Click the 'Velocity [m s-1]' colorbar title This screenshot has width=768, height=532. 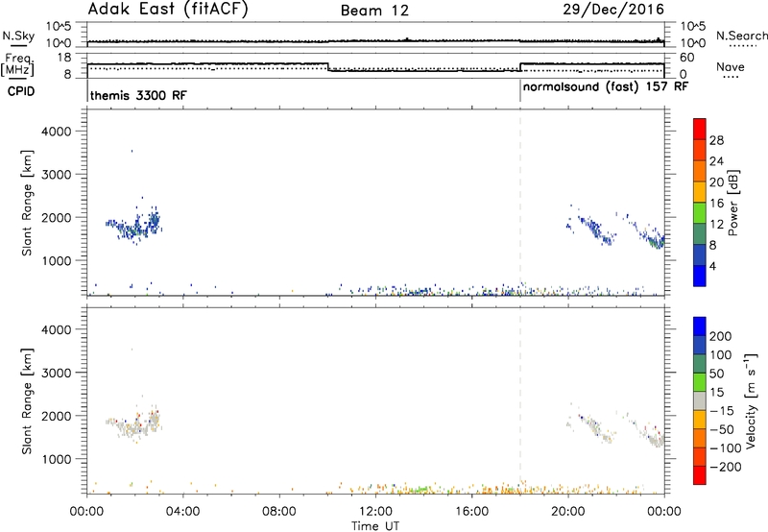click(x=751, y=400)
